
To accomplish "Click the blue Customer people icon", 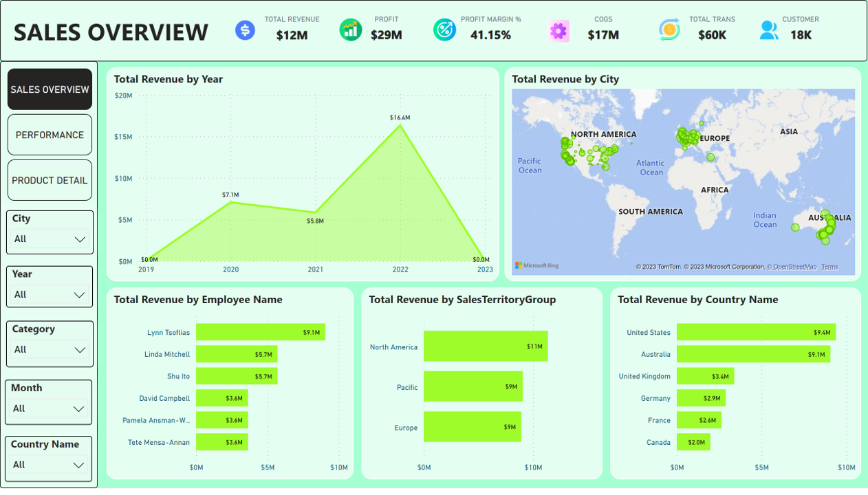I will click(769, 30).
